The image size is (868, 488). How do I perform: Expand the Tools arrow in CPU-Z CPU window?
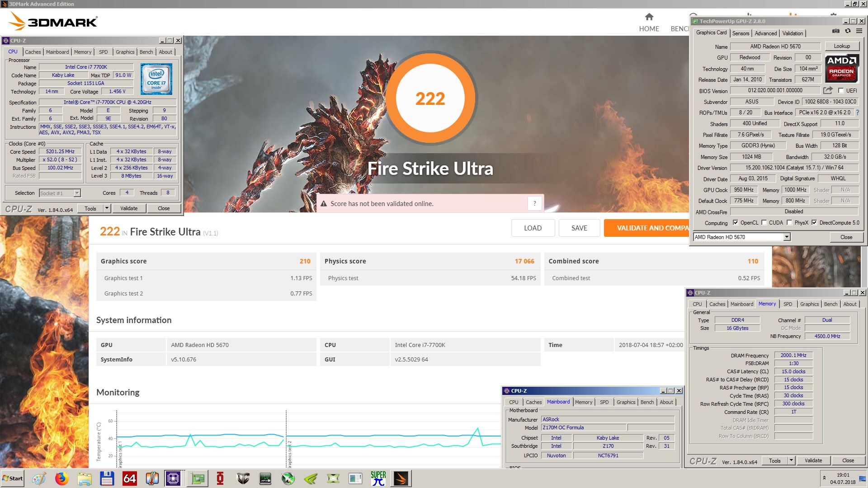pos(107,208)
